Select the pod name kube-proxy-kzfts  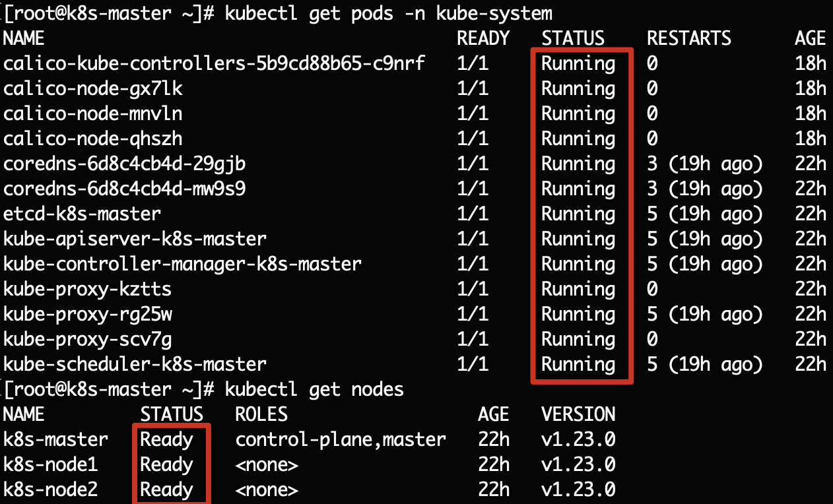click(88, 289)
